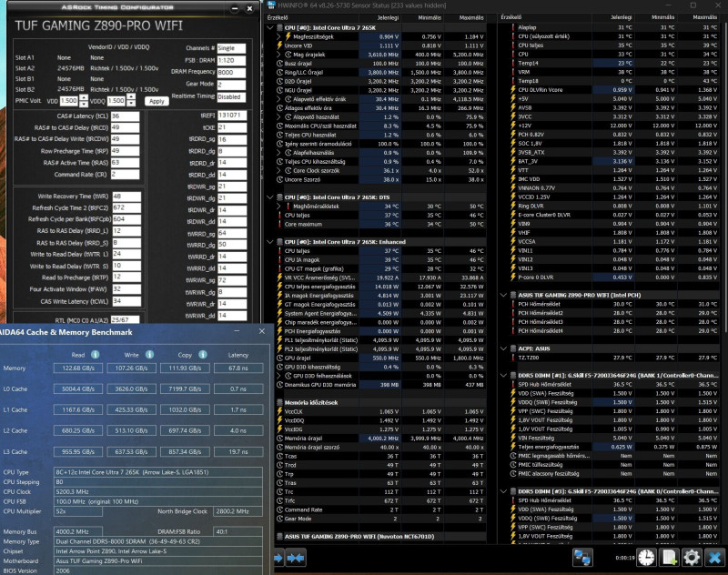Click the clock icon beside Ring/LLC Órajel
This screenshot has width=728, height=575.
279,73
